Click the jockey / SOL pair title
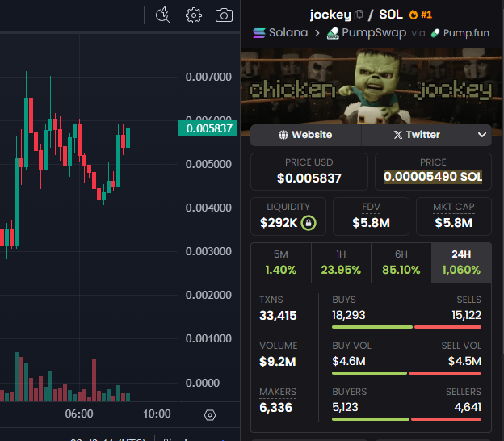 coord(356,15)
